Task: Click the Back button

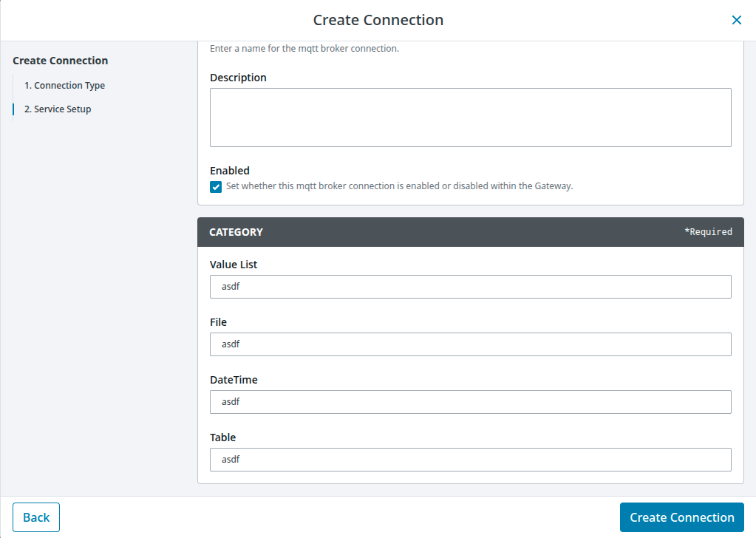Action: [x=36, y=517]
